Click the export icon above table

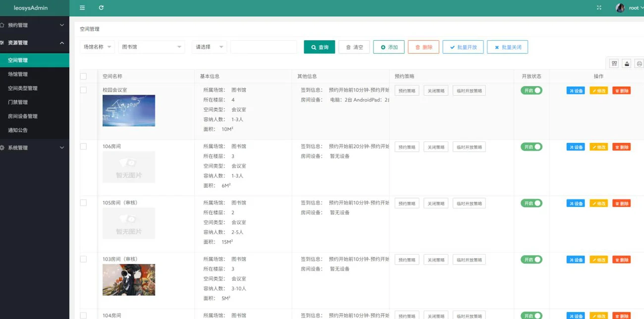pos(627,64)
